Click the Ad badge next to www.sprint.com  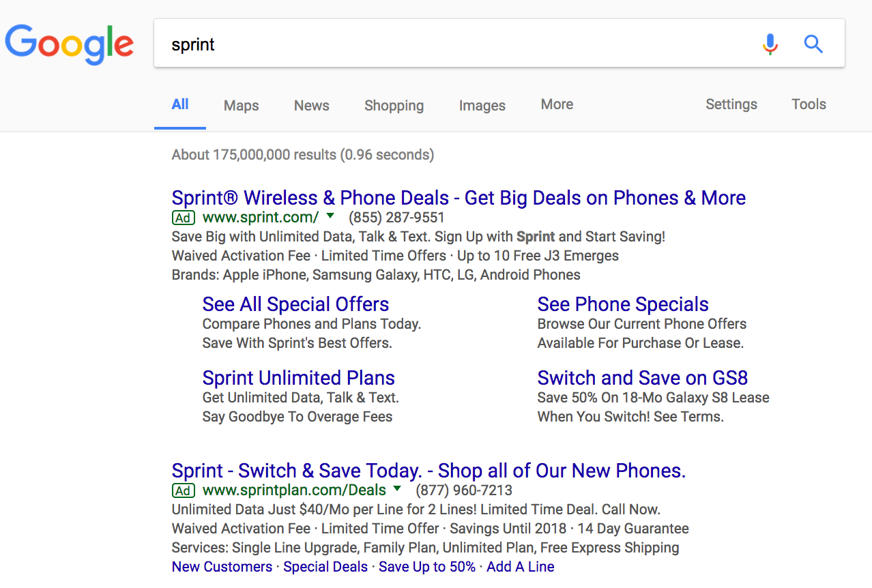tap(183, 217)
